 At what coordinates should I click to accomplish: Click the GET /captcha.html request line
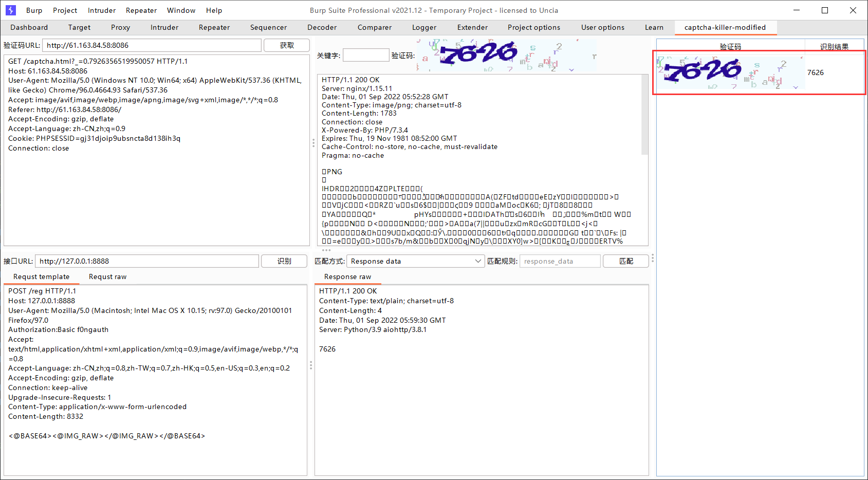pyautogui.click(x=98, y=61)
